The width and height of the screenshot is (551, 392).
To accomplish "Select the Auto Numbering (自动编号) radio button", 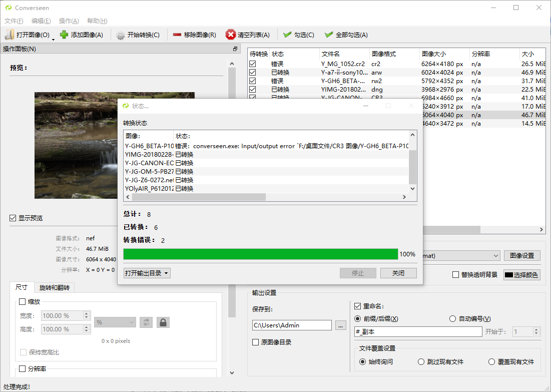I will pos(452,319).
